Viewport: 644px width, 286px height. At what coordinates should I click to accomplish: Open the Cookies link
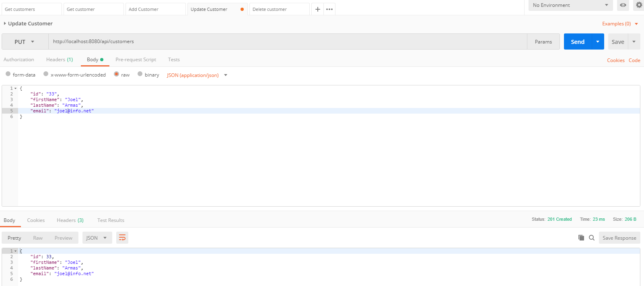click(x=616, y=60)
